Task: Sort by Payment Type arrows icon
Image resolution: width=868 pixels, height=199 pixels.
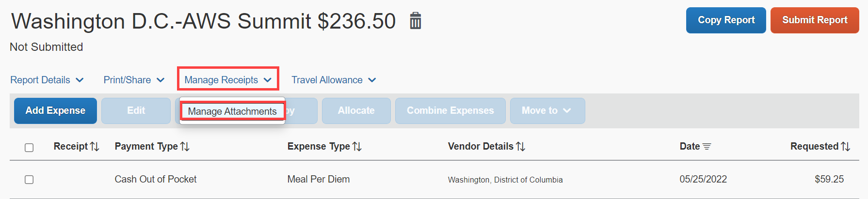Action: click(x=185, y=146)
